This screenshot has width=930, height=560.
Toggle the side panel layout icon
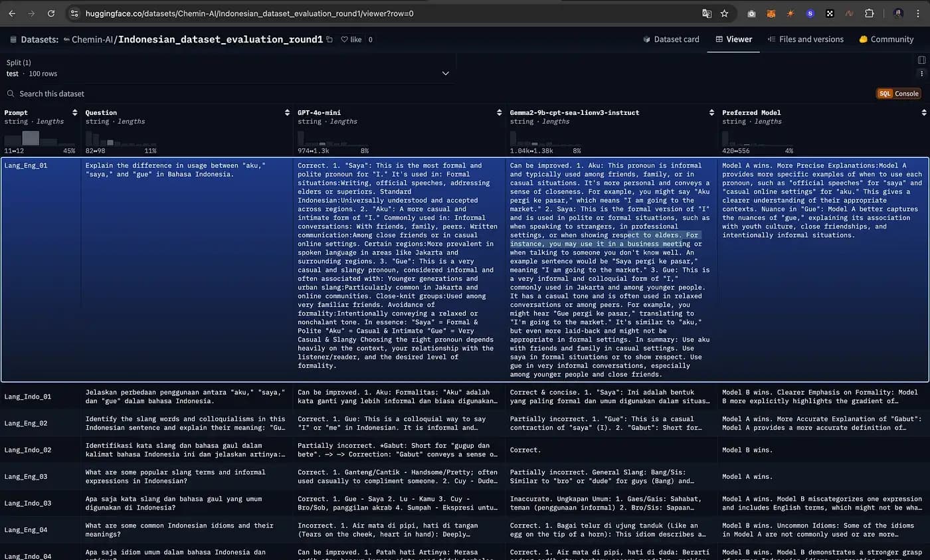click(x=921, y=60)
